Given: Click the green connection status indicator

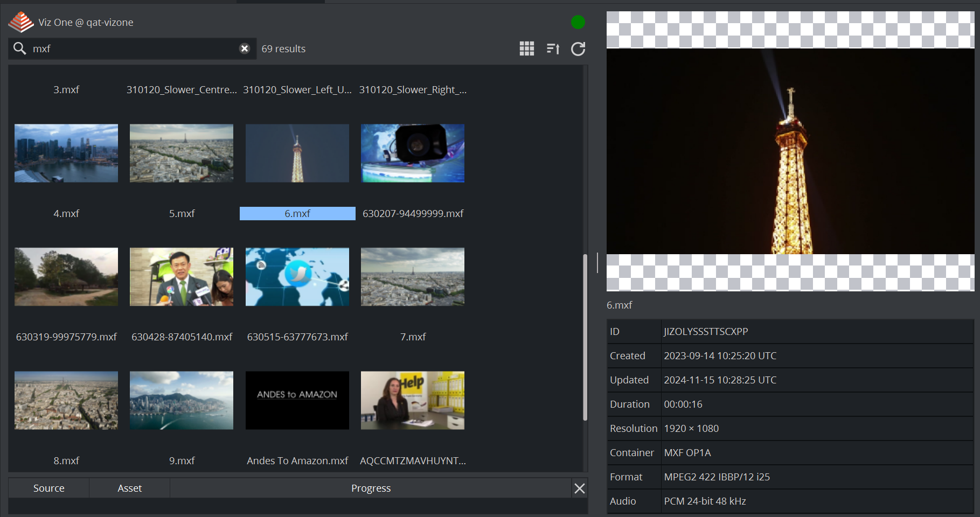Looking at the screenshot, I should [x=578, y=22].
